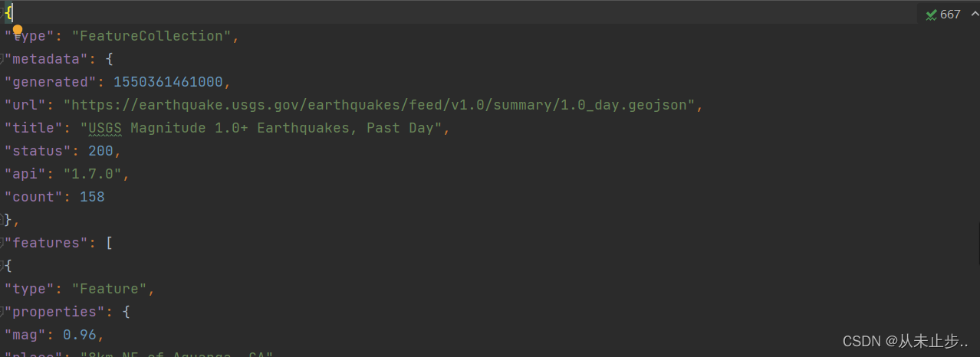Image resolution: width=980 pixels, height=357 pixels.
Task: Place cursor on mag value 0.96
Action: tap(79, 335)
